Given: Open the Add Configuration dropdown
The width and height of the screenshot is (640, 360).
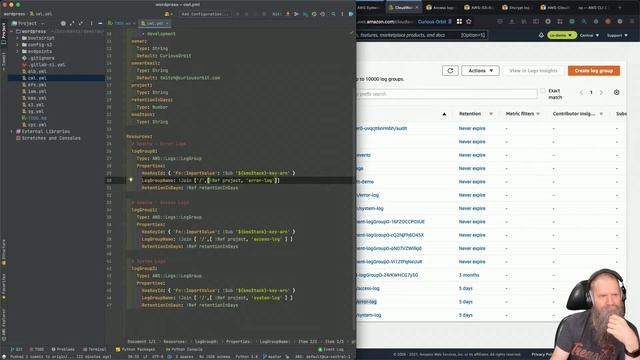Looking at the screenshot, I should click(x=205, y=14).
